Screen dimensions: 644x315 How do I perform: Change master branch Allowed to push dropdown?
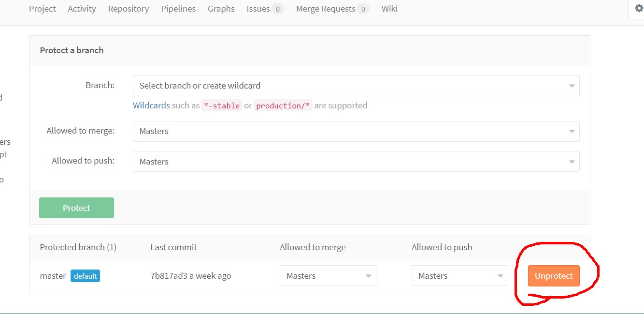coord(459,276)
